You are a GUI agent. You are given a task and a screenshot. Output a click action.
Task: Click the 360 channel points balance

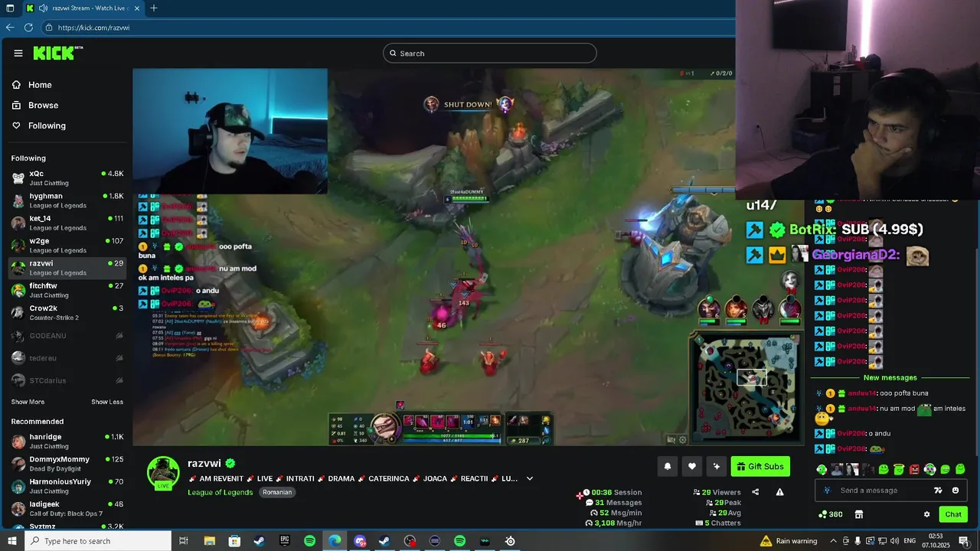point(831,514)
